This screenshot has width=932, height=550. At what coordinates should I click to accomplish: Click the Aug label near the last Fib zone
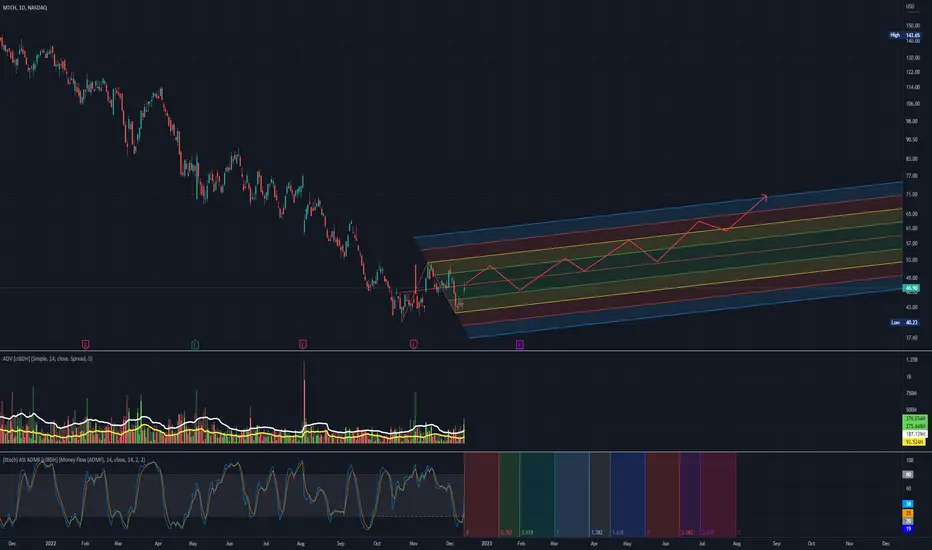736,543
